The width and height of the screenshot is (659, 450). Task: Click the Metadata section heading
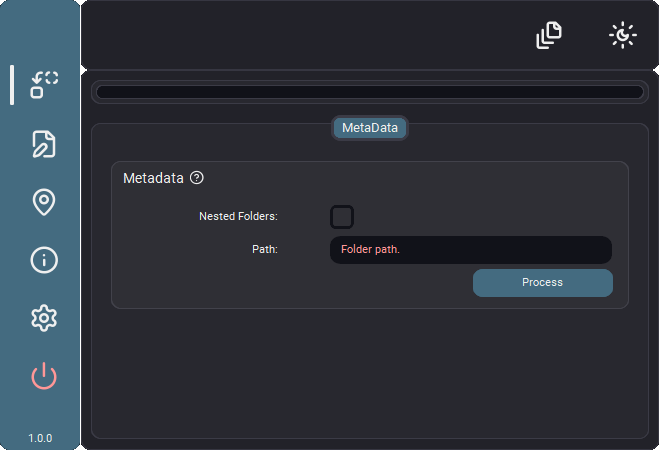point(153,178)
